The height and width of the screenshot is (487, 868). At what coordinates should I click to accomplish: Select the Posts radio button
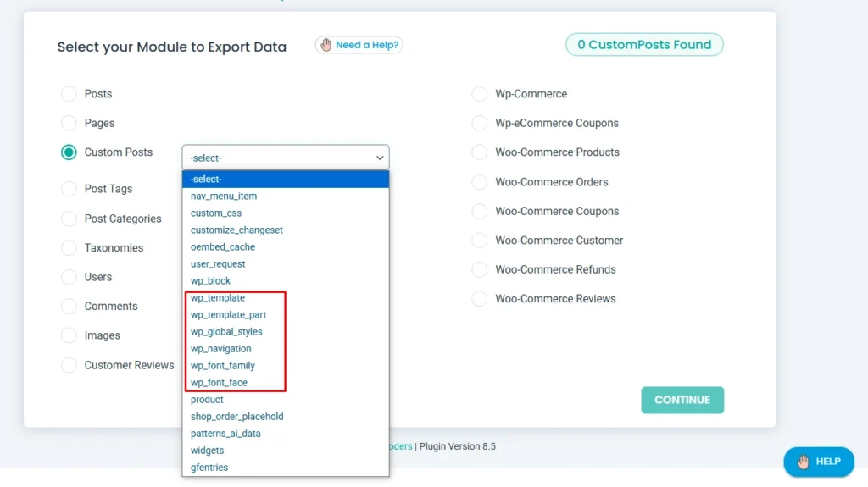[x=69, y=94]
